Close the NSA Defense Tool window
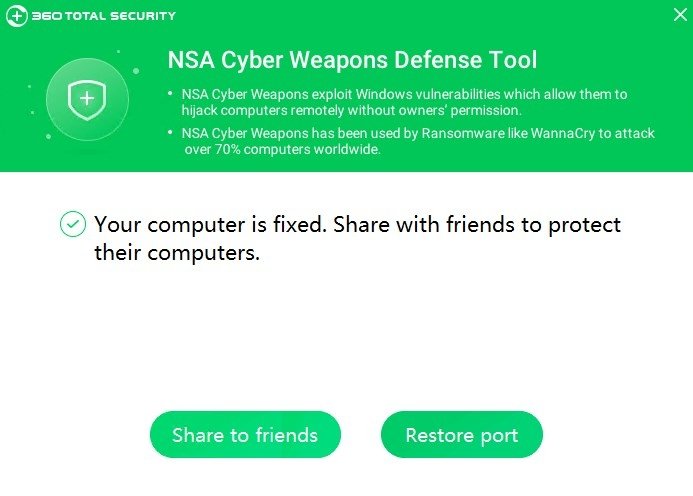This screenshot has height=496, width=693. pyautogui.click(x=680, y=15)
